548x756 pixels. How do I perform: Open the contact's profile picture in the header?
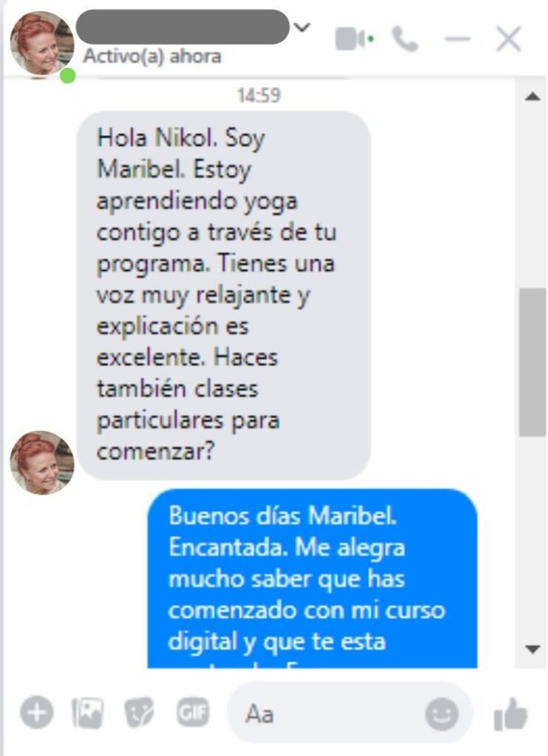tap(42, 44)
